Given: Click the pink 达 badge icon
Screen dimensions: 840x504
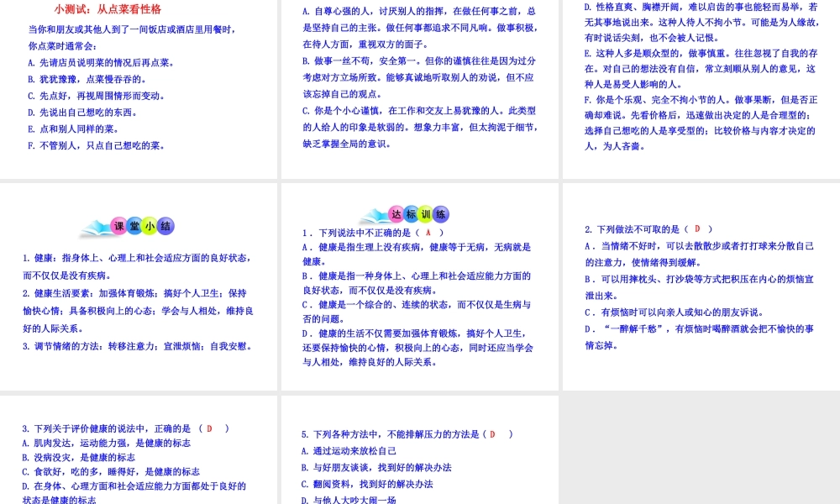Looking at the screenshot, I should tap(396, 214).
